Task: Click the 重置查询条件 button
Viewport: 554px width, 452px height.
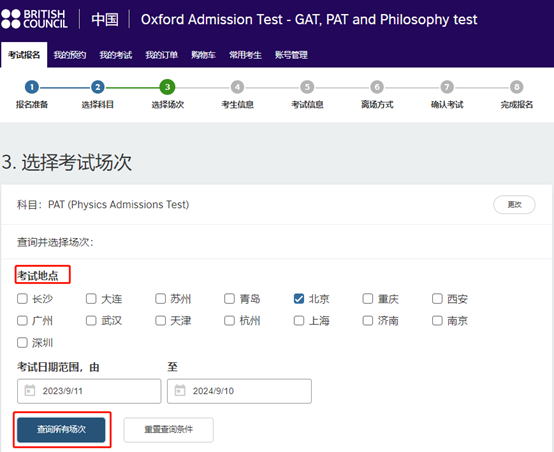Action: click(169, 429)
